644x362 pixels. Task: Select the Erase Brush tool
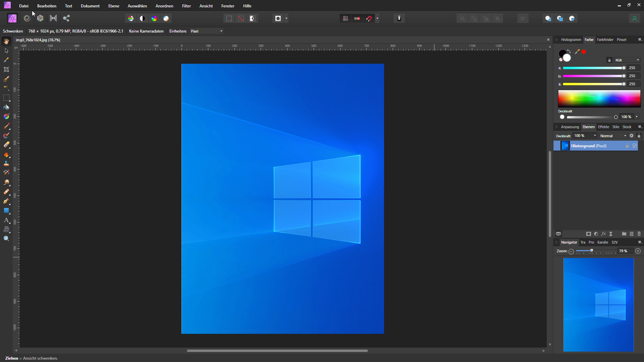6,145
